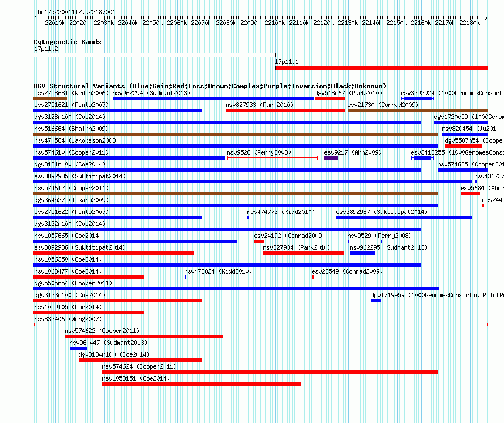The height and width of the screenshot is (423, 504).
Task: Click the 22010k mark on the ruler
Action: 55,23
